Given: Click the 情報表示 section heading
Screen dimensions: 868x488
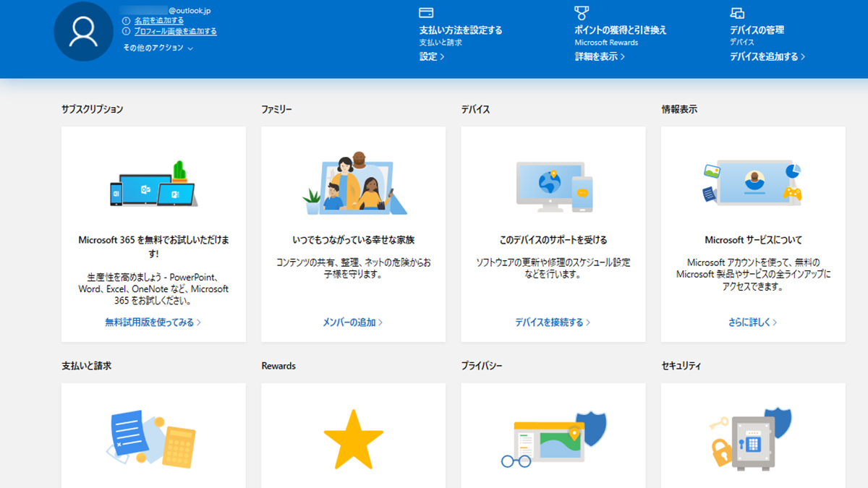Looking at the screenshot, I should point(679,109).
